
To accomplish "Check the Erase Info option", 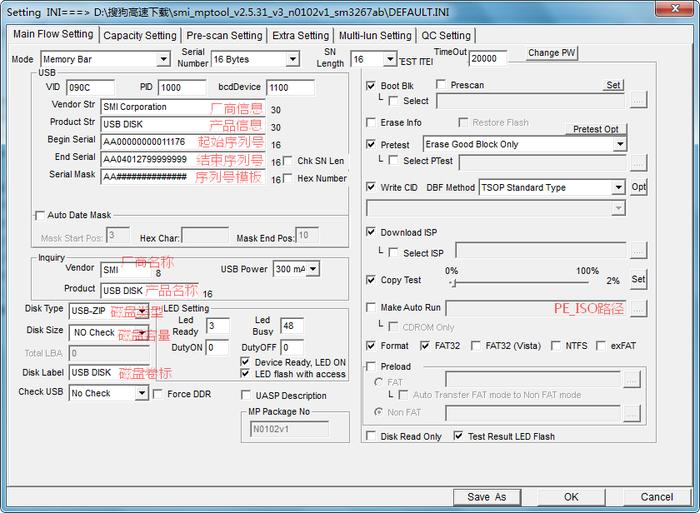I will click(x=371, y=122).
